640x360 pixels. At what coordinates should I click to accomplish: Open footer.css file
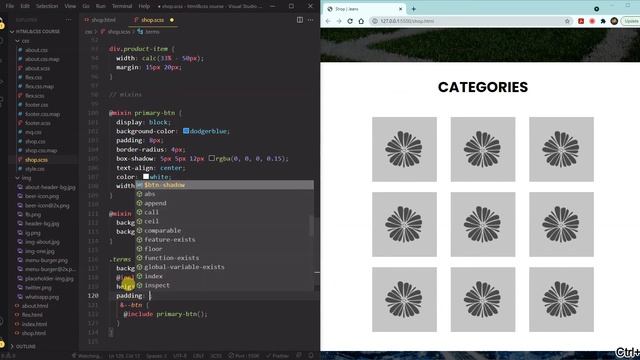[36, 105]
